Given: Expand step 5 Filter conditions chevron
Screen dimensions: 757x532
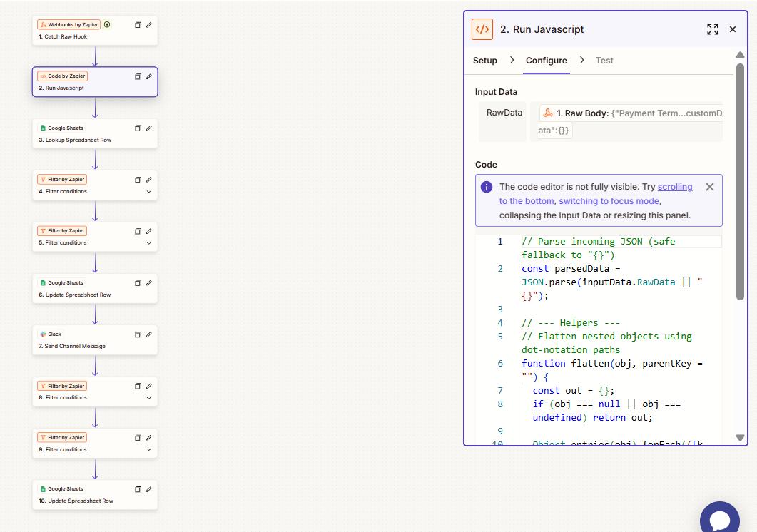Looking at the screenshot, I should point(148,243).
